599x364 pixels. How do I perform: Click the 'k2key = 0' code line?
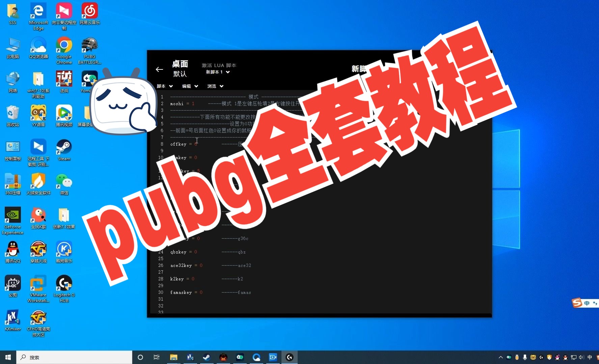coord(182,279)
